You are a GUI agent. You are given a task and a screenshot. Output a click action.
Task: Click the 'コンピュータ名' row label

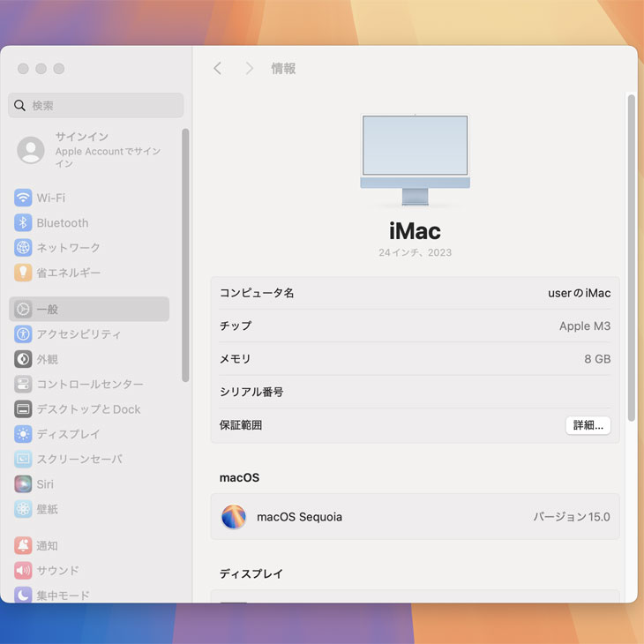click(257, 293)
